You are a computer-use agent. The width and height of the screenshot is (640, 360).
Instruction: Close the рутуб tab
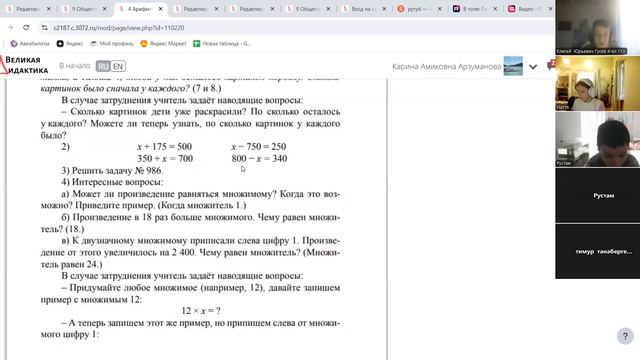tap(439, 9)
